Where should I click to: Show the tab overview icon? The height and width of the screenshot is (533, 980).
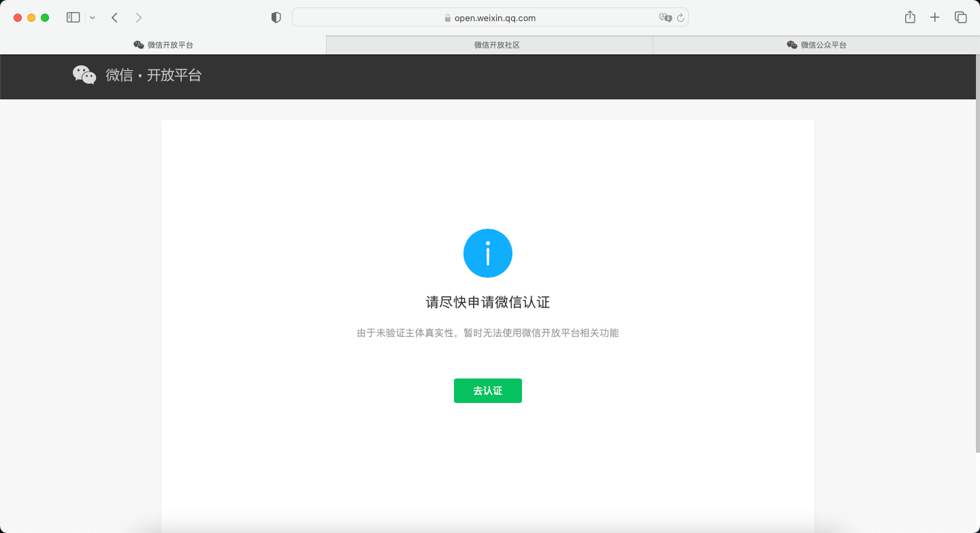point(961,18)
